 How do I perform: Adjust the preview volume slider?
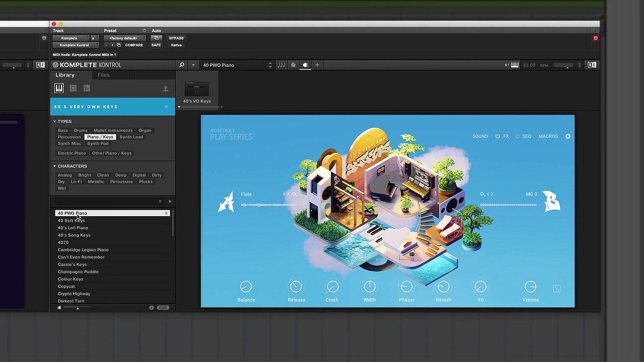tap(77, 308)
